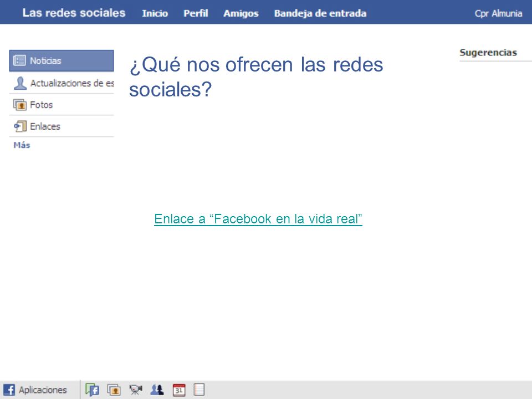This screenshot has height=399, width=532.
Task: Click the Sugerencias heading
Action: [488, 53]
